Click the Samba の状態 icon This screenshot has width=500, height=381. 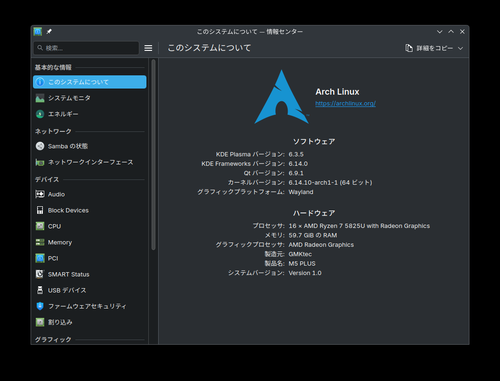pyautogui.click(x=40, y=146)
